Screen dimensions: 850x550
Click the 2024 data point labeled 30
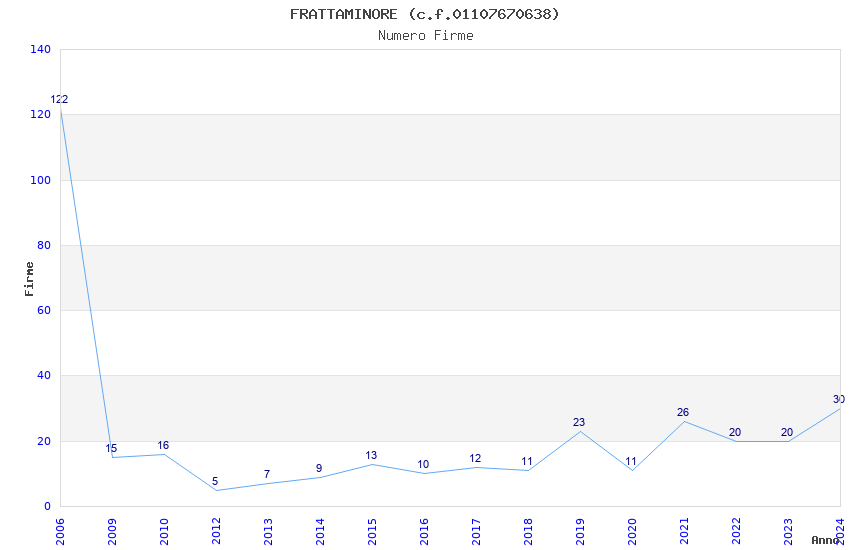(x=839, y=408)
